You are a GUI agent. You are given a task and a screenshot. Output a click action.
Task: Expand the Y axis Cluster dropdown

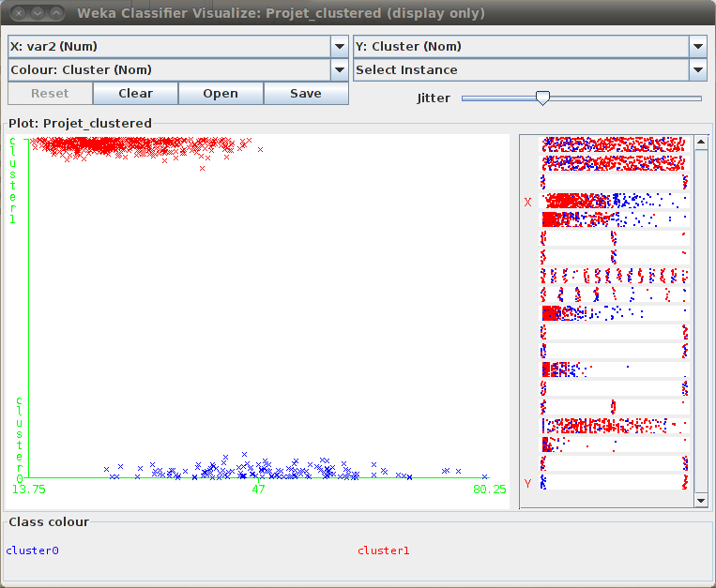[529, 46]
